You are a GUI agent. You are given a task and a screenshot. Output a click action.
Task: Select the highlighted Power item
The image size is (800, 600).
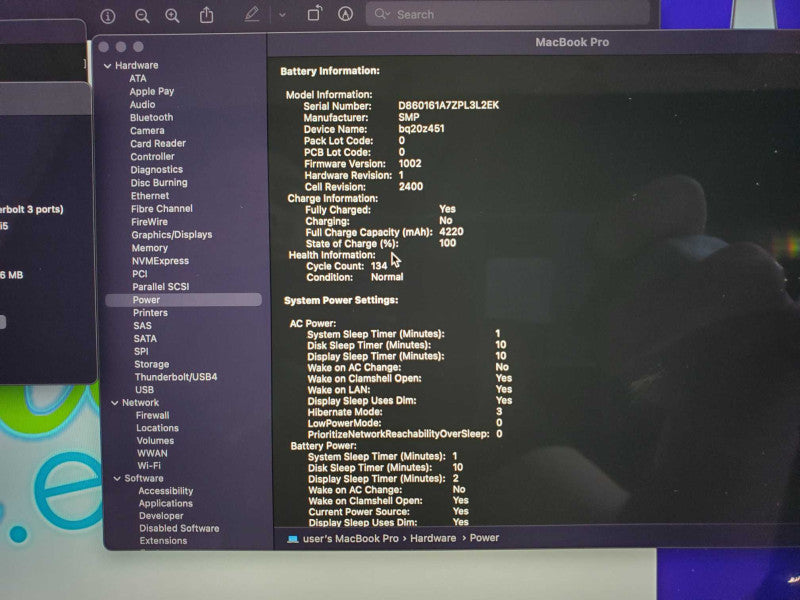click(x=184, y=300)
